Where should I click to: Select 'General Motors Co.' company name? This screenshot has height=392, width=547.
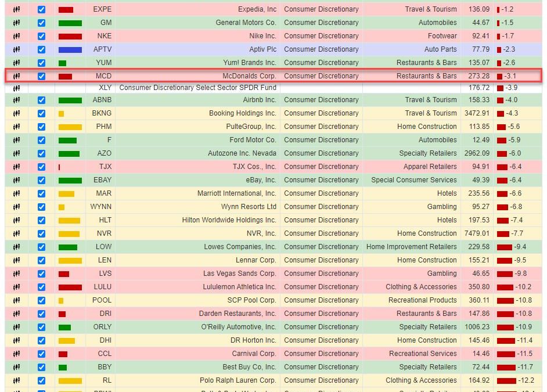pyautogui.click(x=246, y=23)
